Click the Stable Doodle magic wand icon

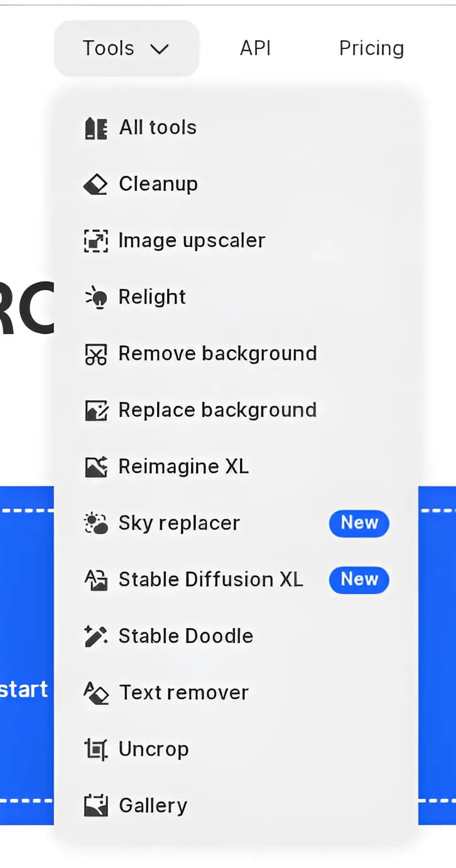96,636
